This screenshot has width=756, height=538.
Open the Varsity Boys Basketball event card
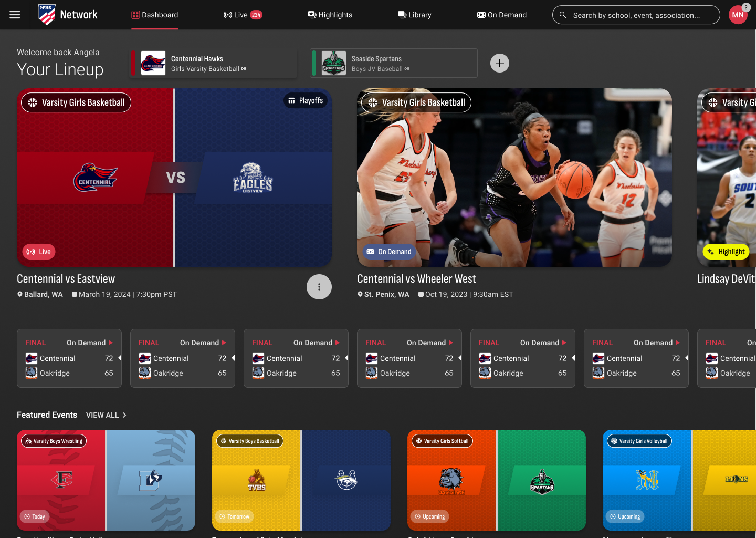pyautogui.click(x=301, y=480)
